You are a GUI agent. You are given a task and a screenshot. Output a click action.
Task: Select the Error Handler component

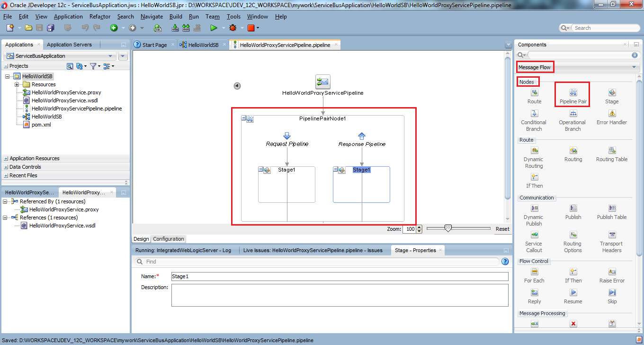pos(612,118)
